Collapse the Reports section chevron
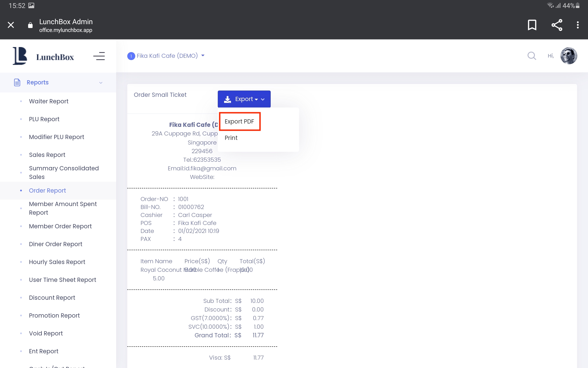 101,83
